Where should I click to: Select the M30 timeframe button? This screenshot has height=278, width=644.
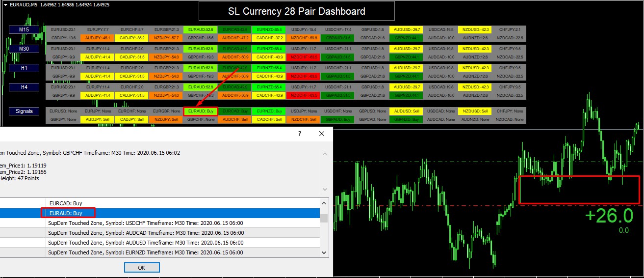pos(24,49)
